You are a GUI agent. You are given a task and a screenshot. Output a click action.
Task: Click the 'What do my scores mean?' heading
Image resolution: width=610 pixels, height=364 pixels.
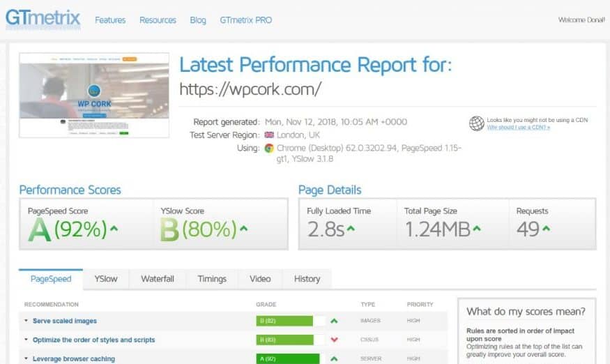526,312
